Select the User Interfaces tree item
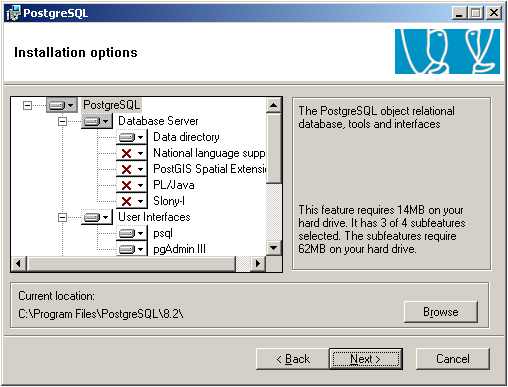The image size is (508, 387). click(154, 217)
